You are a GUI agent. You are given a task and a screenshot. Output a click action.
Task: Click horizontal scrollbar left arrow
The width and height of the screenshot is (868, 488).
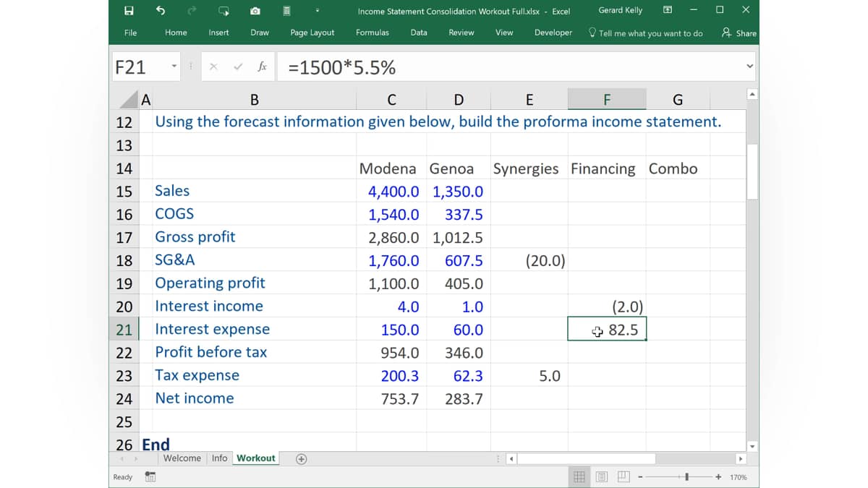tap(511, 458)
